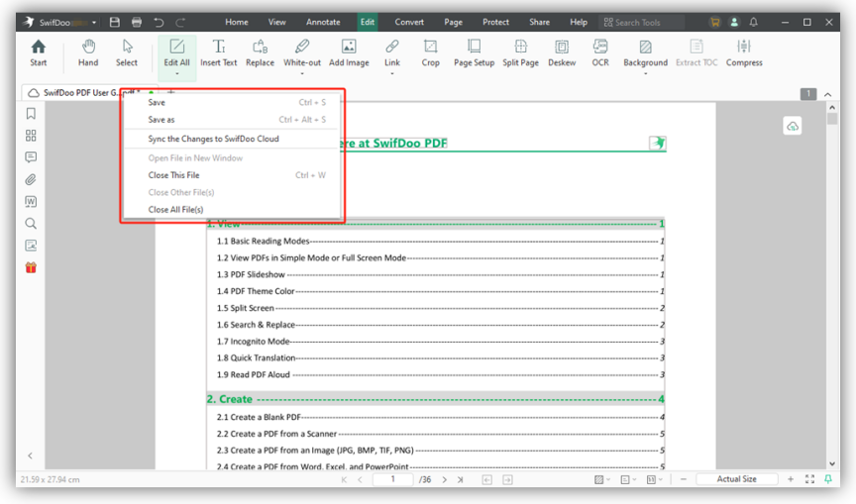This screenshot has width=856, height=504.
Task: Click the vertical scrollbar down arrow
Action: 832,464
